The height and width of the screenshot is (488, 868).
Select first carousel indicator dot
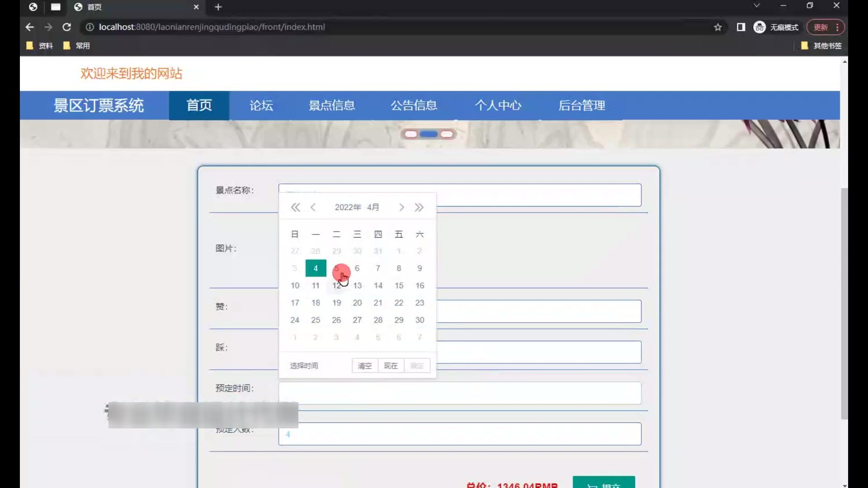pyautogui.click(x=410, y=134)
